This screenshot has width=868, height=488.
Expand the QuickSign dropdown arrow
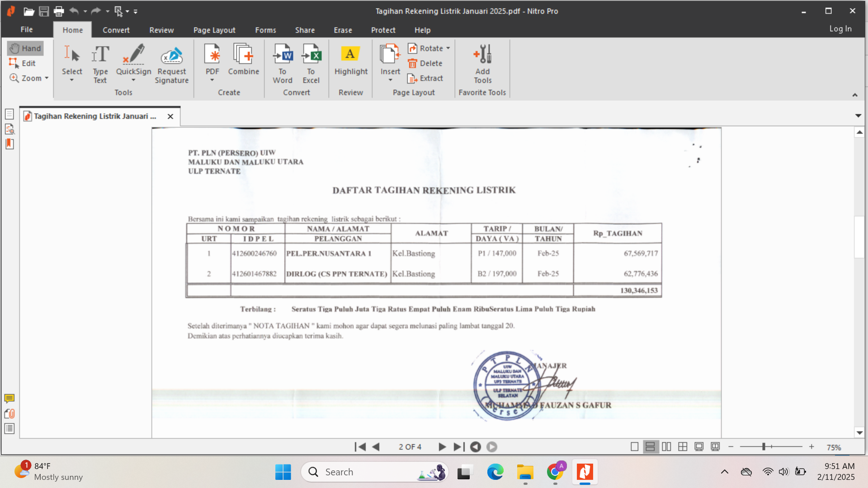pos(133,80)
